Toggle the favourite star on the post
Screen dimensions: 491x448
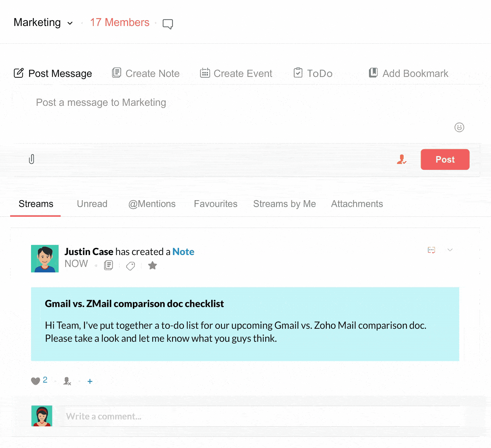pos(153,266)
